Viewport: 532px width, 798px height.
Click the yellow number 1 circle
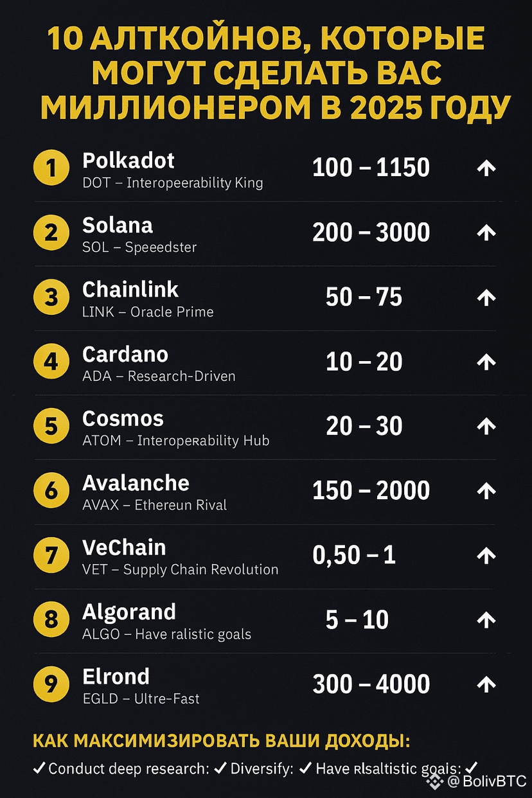point(51,168)
